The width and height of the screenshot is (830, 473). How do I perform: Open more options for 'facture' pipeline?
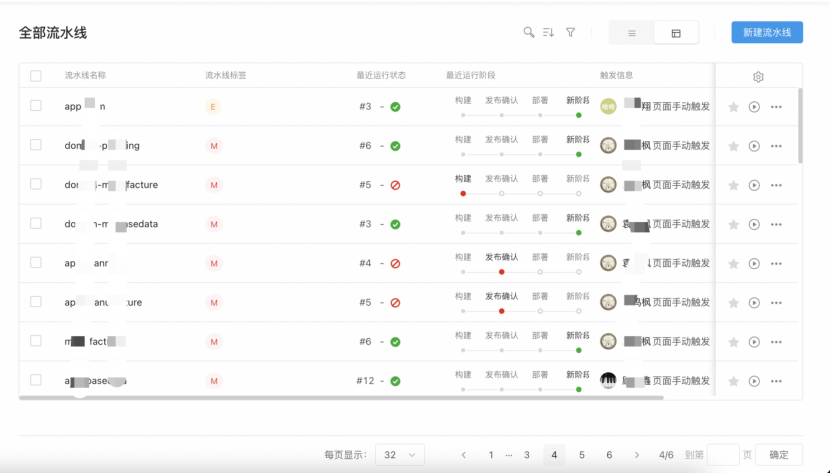point(776,185)
